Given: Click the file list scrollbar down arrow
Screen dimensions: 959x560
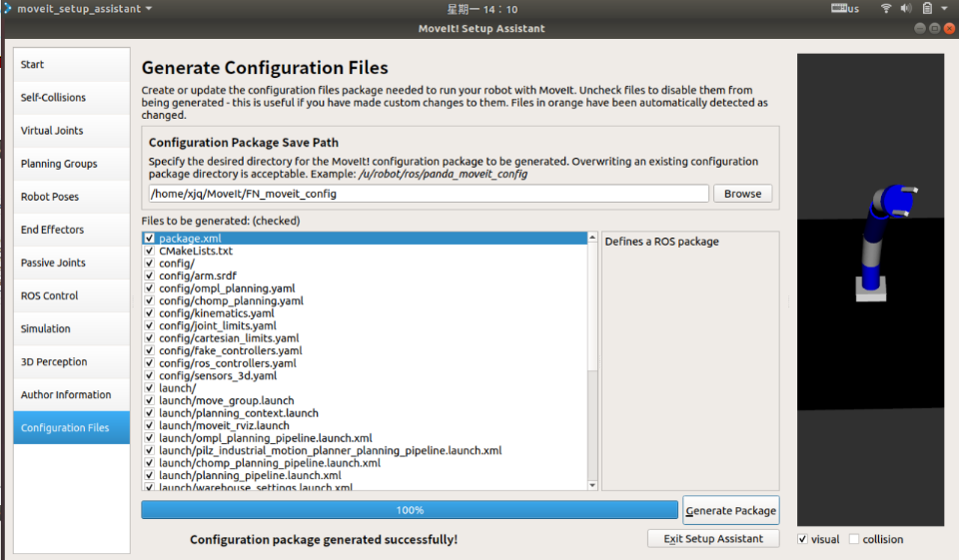Looking at the screenshot, I should 592,485.
